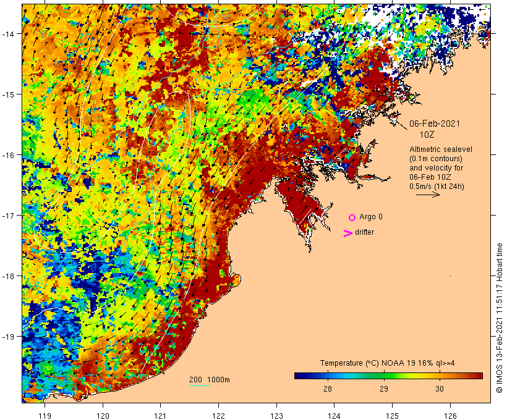Image resolution: width=507 pixels, height=420 pixels.
Task: Click the -15 latitude axis label
Action: (7, 94)
